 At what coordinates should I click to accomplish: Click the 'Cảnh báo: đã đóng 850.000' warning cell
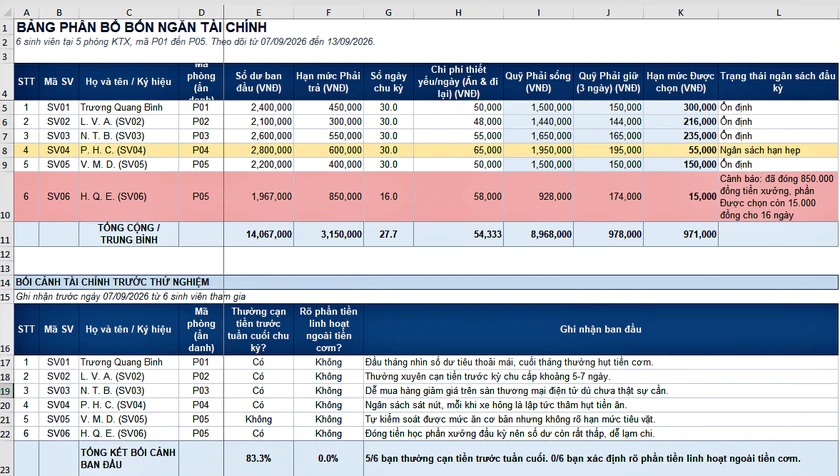[x=778, y=197]
